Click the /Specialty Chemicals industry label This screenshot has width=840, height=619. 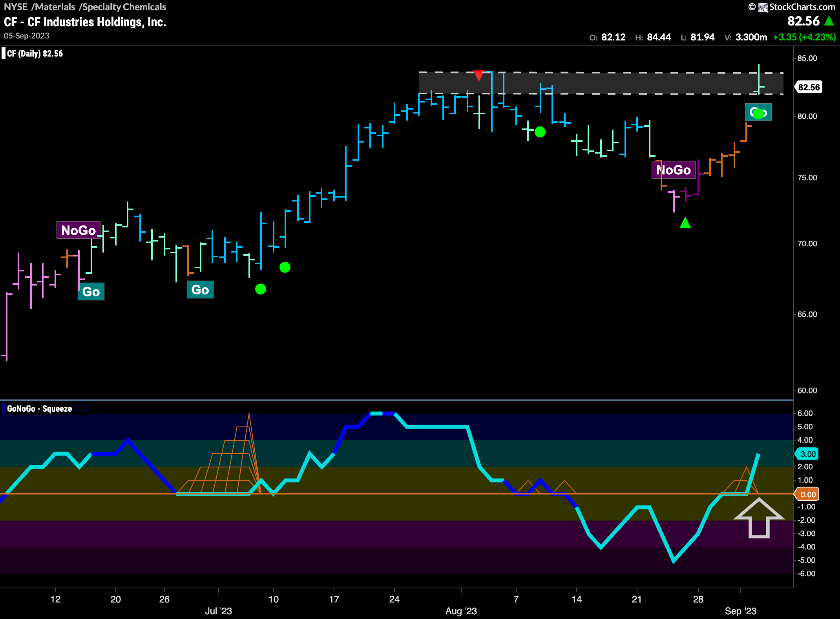122,7
